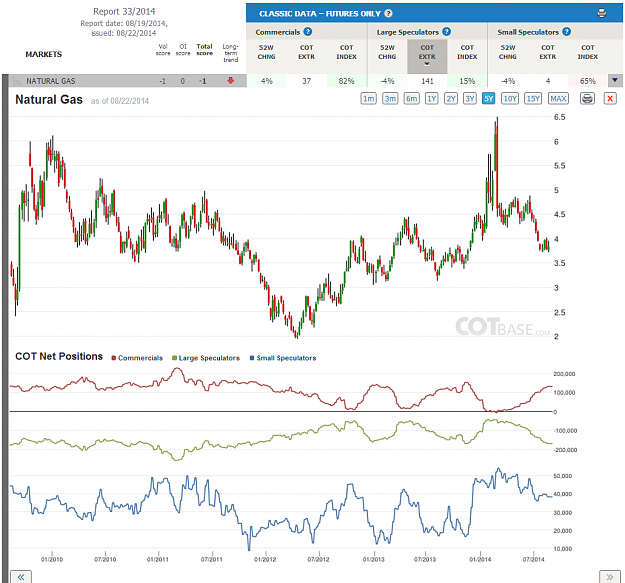Screen dimensions: 625x583
Task: Close the Natural Gas chart with red X
Action: 610,98
